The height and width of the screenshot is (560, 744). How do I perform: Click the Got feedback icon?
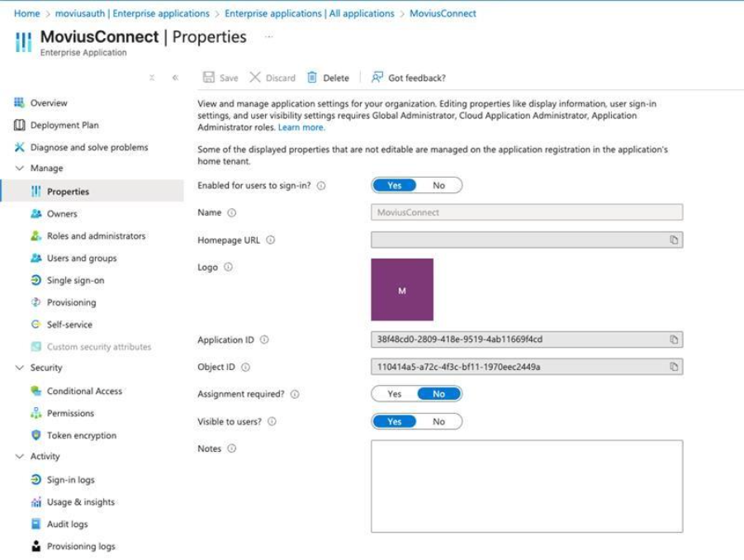(377, 78)
